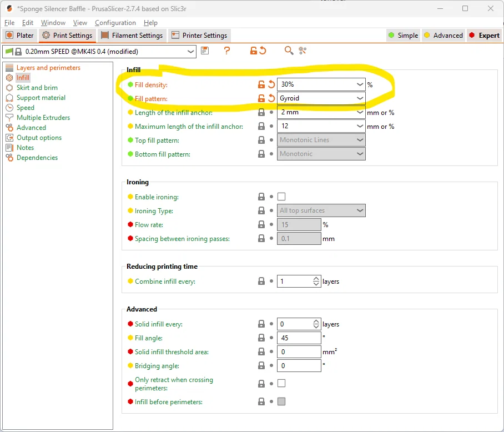
Task: Open the Configuration menu
Action: coord(115,23)
